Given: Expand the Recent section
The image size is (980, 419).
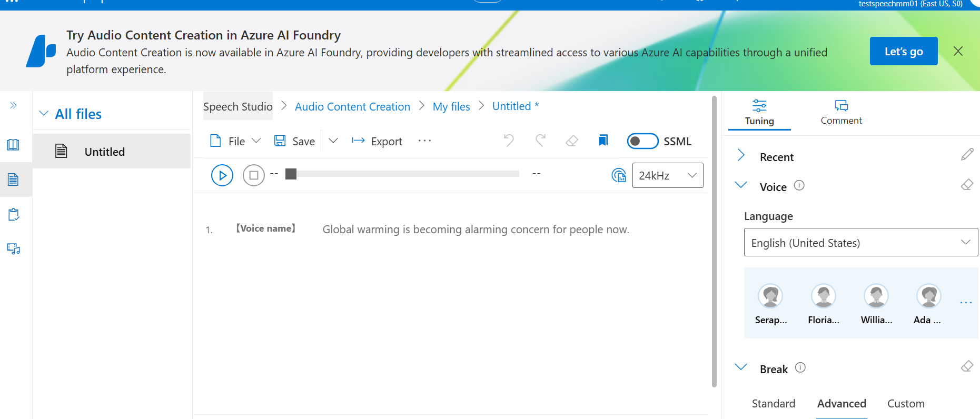Looking at the screenshot, I should pos(741,155).
